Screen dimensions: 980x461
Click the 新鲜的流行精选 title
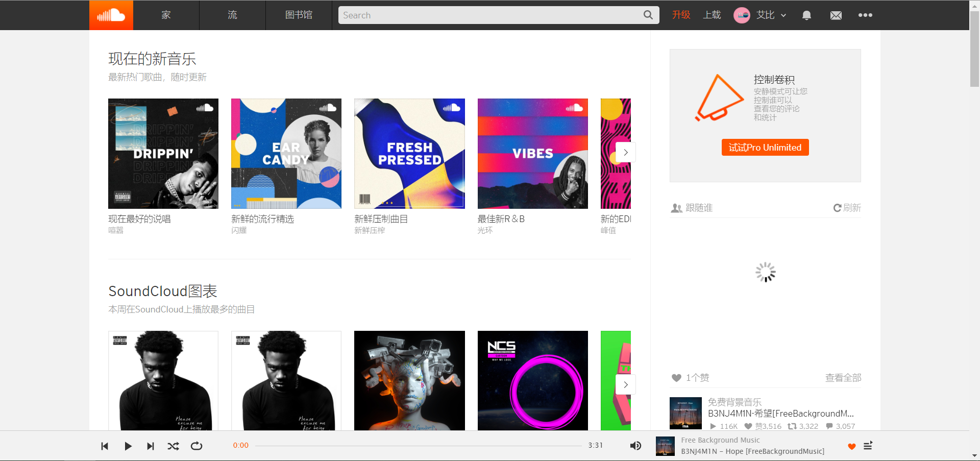click(x=263, y=219)
